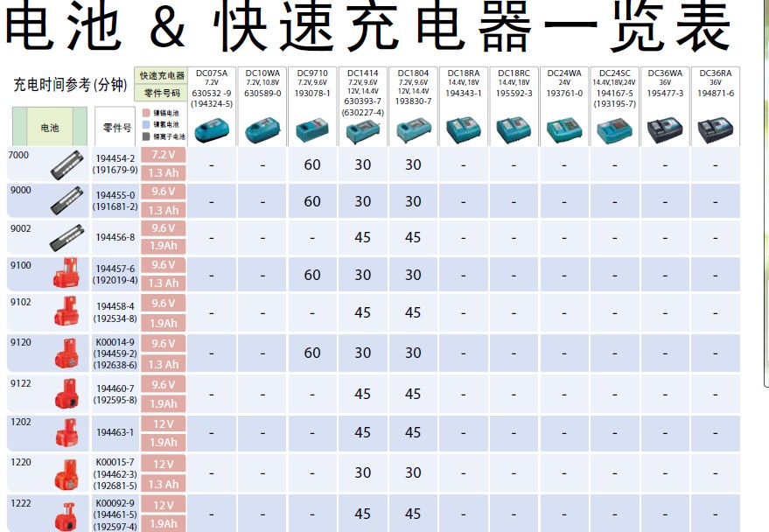Viewport: 769px width, 532px height.
Task: Click the DC18RA charger image
Action: [x=464, y=130]
